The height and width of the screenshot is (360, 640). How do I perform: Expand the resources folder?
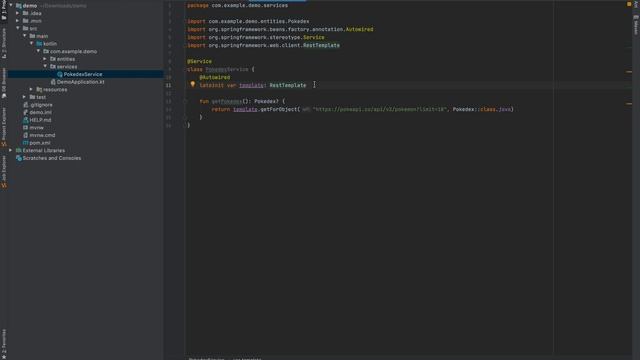[31, 89]
